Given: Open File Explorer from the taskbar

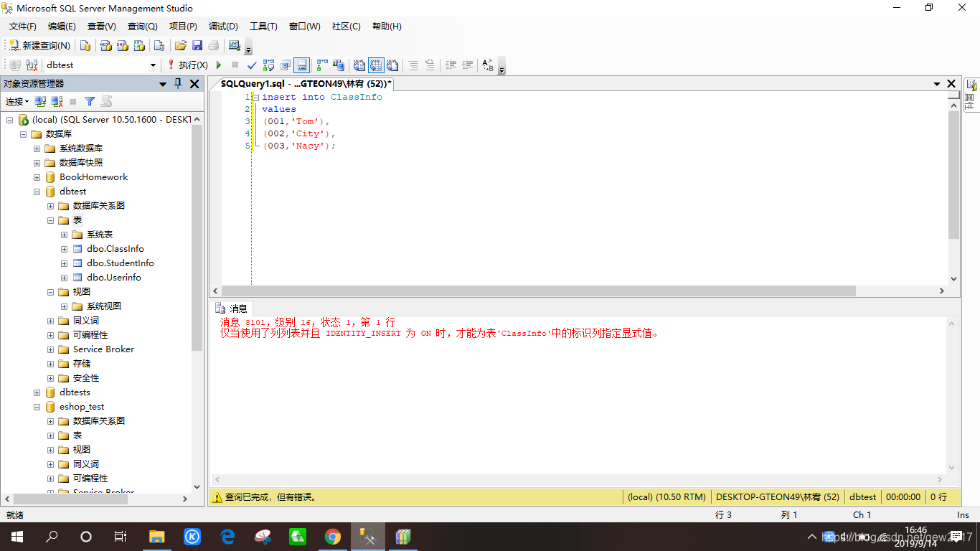Looking at the screenshot, I should 156,537.
